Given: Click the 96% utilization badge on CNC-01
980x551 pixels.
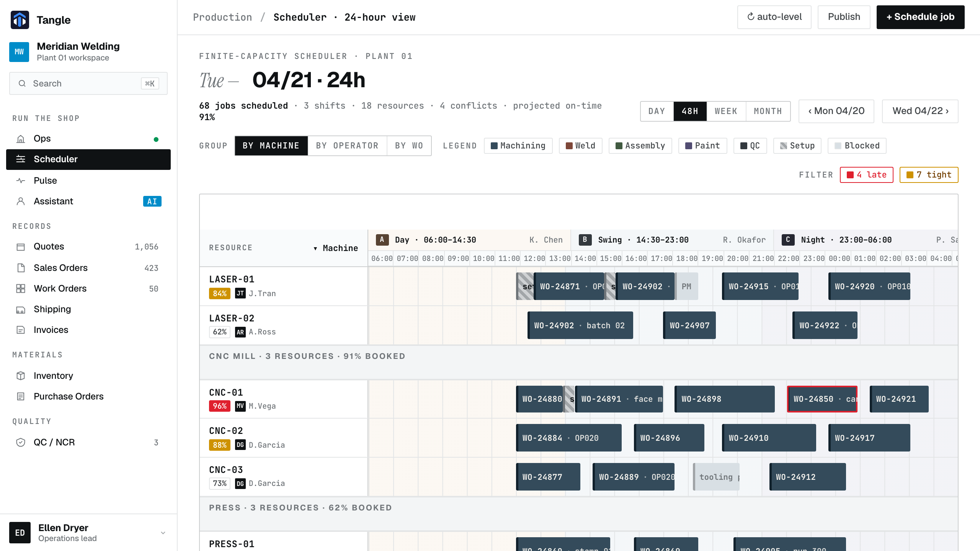Looking at the screenshot, I should (219, 406).
